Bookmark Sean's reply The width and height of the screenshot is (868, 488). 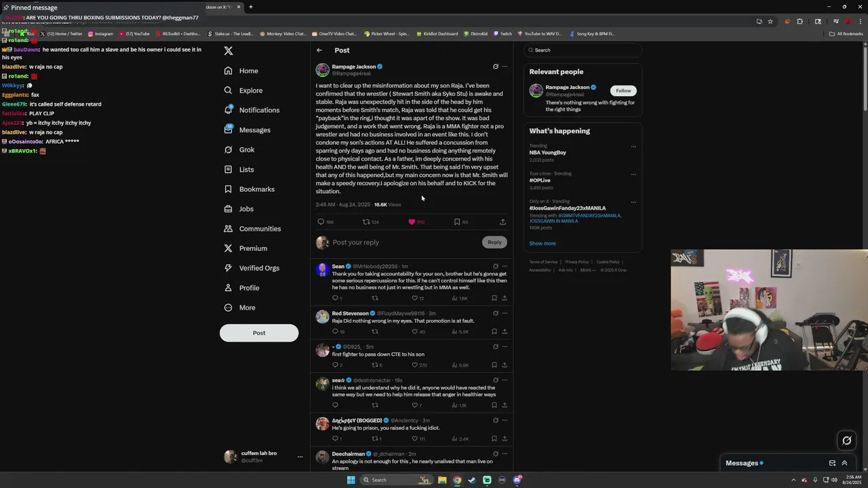pos(494,298)
